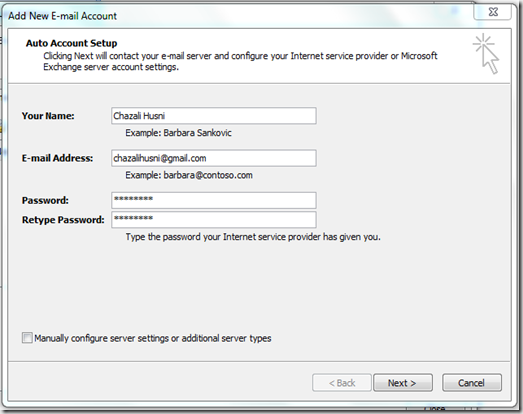Enable manually configure server settings checkbox
Image resolution: width=523 pixels, height=414 pixels.
pos(27,338)
